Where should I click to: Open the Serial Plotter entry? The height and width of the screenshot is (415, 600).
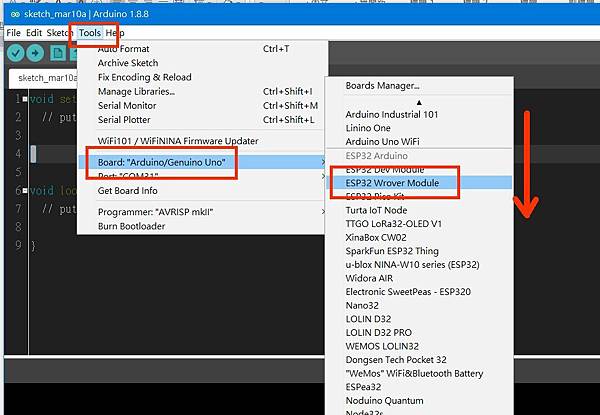(202, 120)
